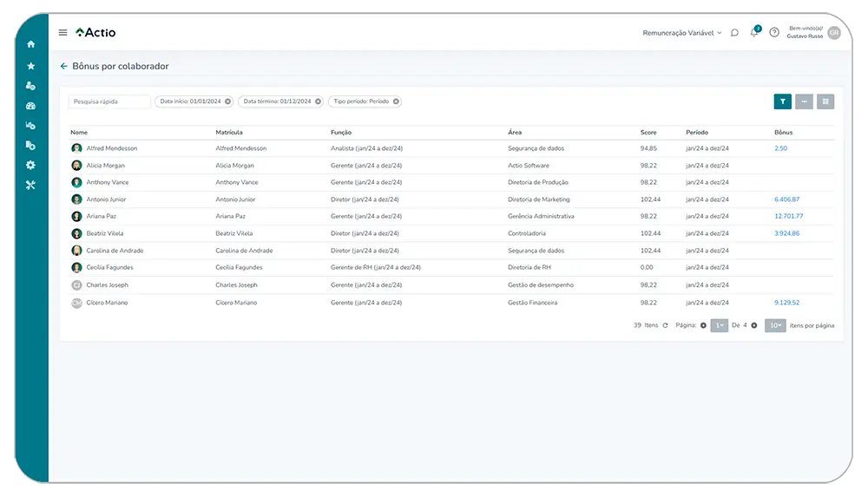Click the help question mark icon
Screen dimensions: 868x496
click(x=774, y=33)
